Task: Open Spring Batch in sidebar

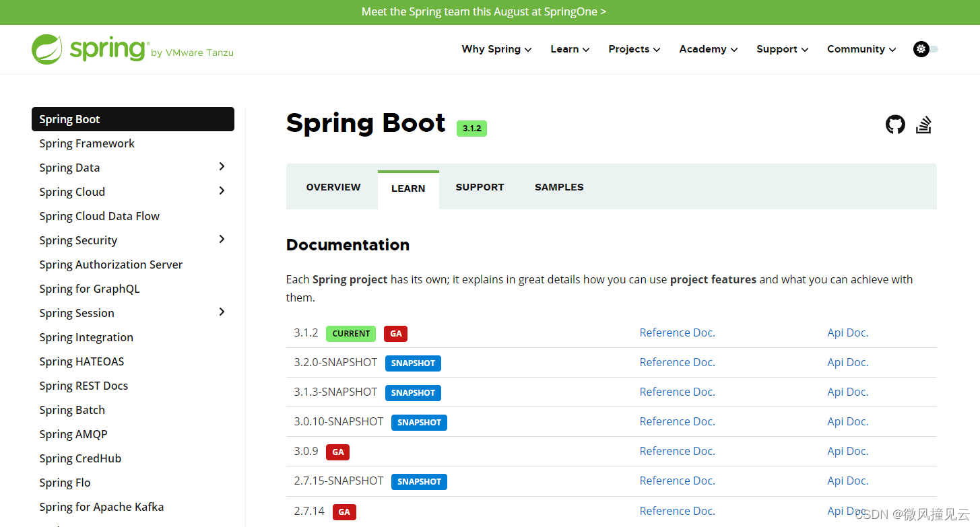Action: pyautogui.click(x=72, y=410)
